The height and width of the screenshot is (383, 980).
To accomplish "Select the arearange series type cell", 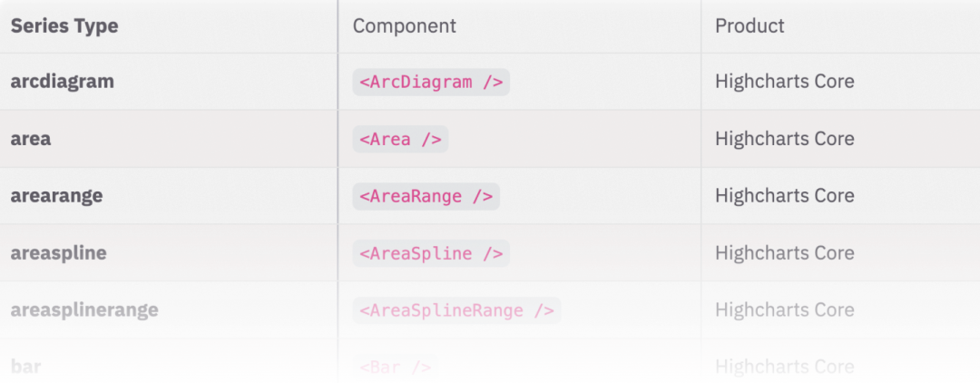I will (x=56, y=196).
